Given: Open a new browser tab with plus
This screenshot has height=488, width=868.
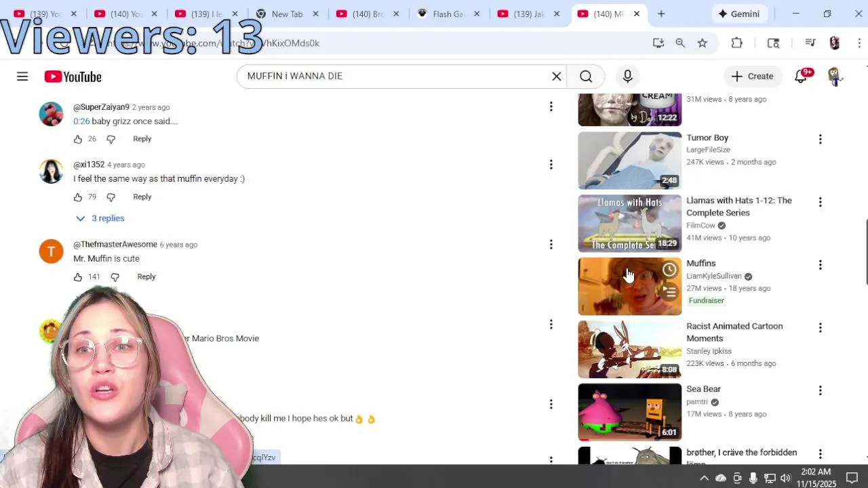Looking at the screenshot, I should point(661,14).
